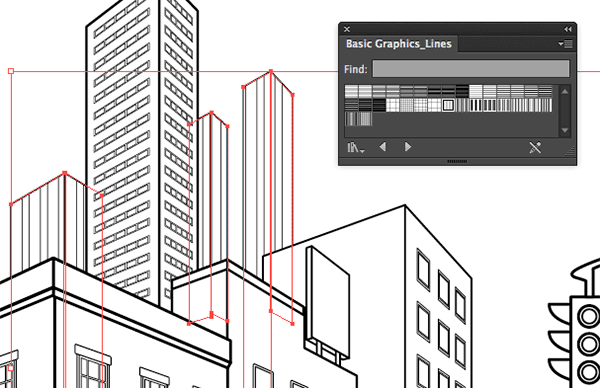Open the panel options flyout menu

coord(565,44)
